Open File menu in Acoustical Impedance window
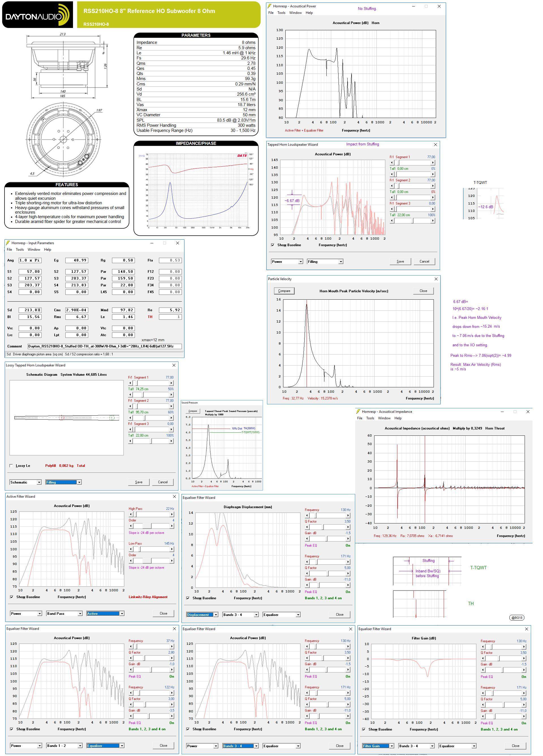543x756 pixels. 360,418
